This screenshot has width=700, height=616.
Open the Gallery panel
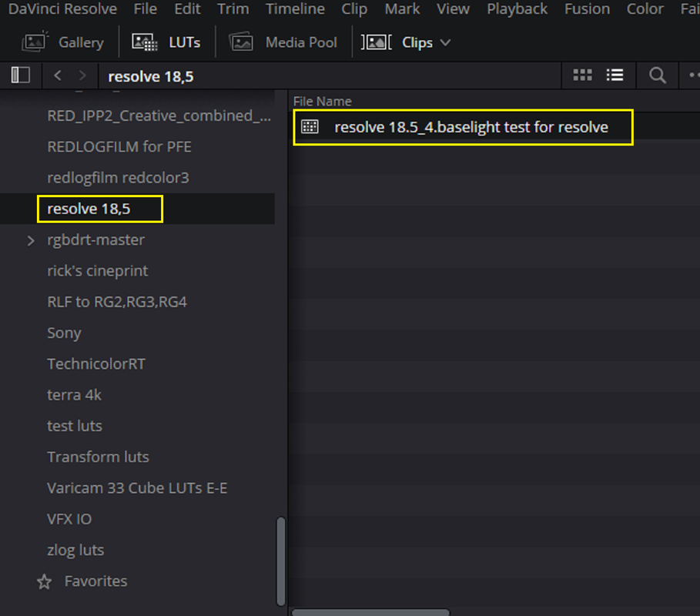62,42
